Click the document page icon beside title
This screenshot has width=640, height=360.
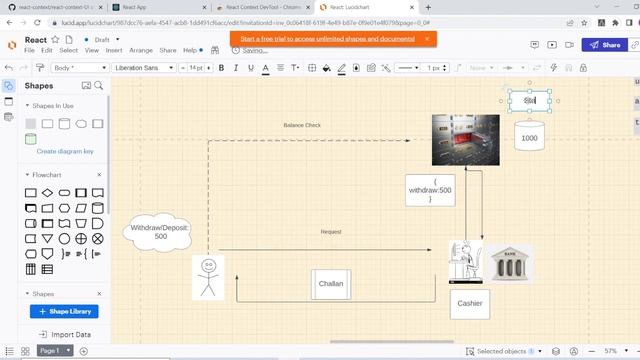(69, 40)
